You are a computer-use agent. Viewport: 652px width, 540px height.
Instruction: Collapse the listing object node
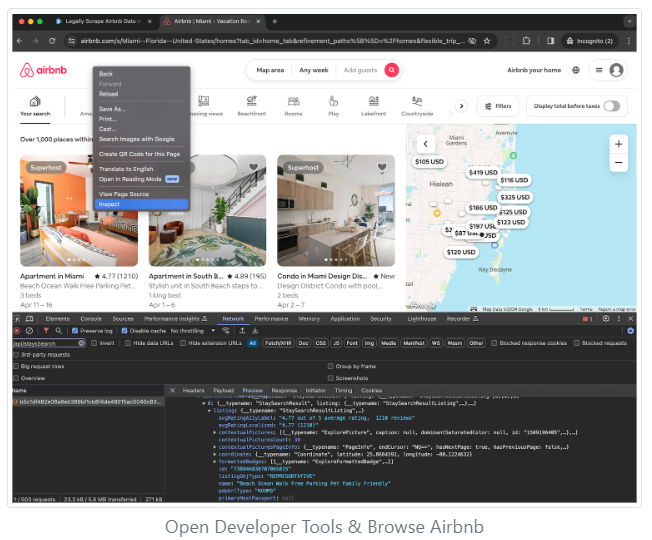point(209,411)
